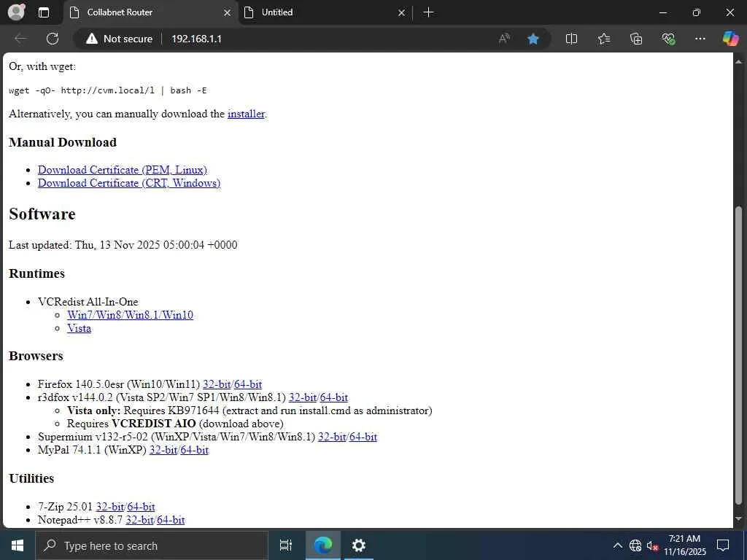Click the browser back arrow
The height and width of the screenshot is (560, 747).
tap(20, 39)
